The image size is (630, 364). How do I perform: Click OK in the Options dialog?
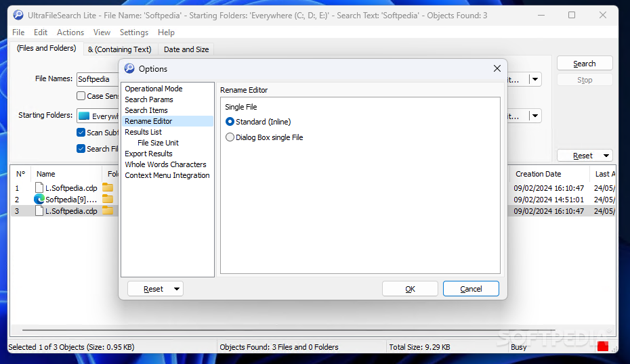(x=410, y=289)
